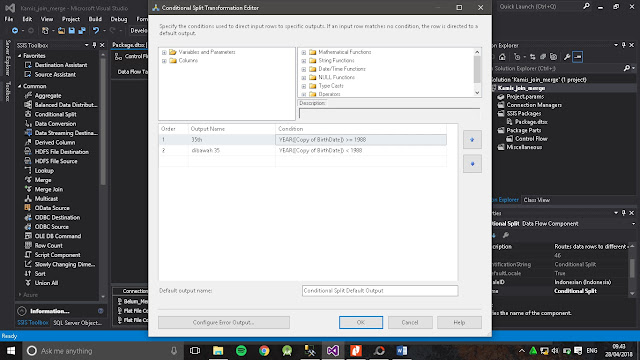The height and width of the screenshot is (360, 640).
Task: Select Source Assistant under Favorites
Action: click(x=55, y=74)
